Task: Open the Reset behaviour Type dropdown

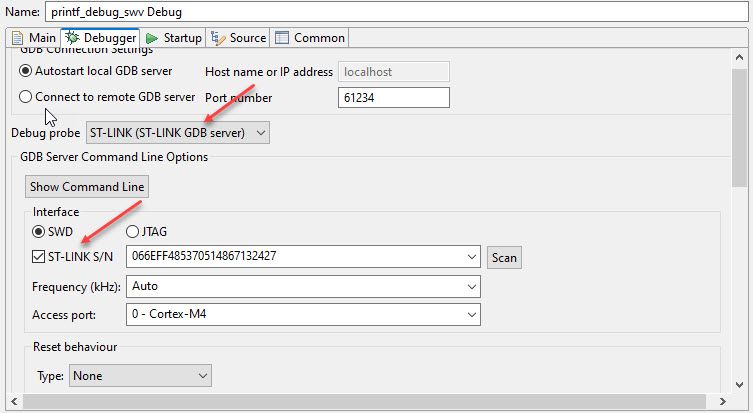Action: (140, 376)
